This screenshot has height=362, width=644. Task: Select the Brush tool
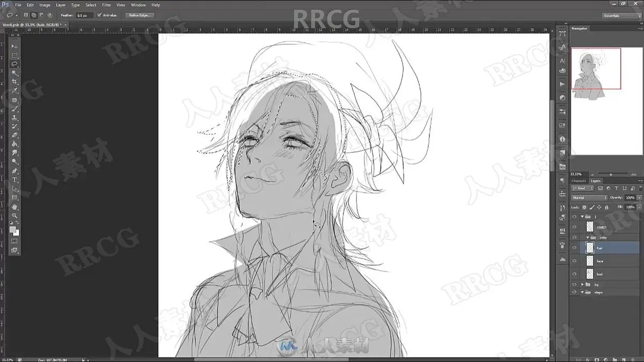tap(14, 109)
